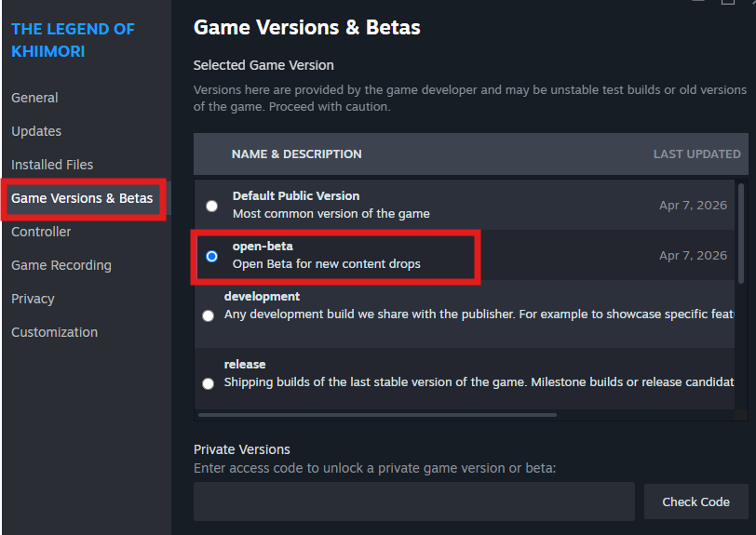Viewport: 756px width, 535px height.
Task: Select Game Versions & Betas sidebar item
Action: 82,198
